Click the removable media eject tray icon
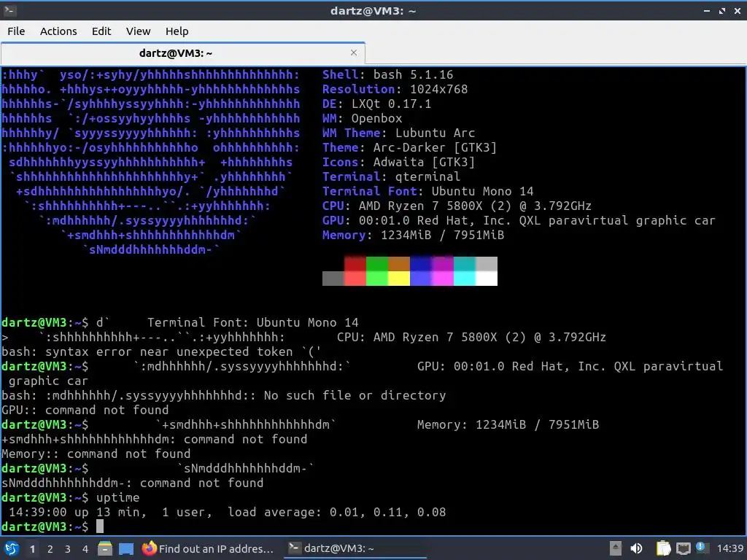 [616, 548]
